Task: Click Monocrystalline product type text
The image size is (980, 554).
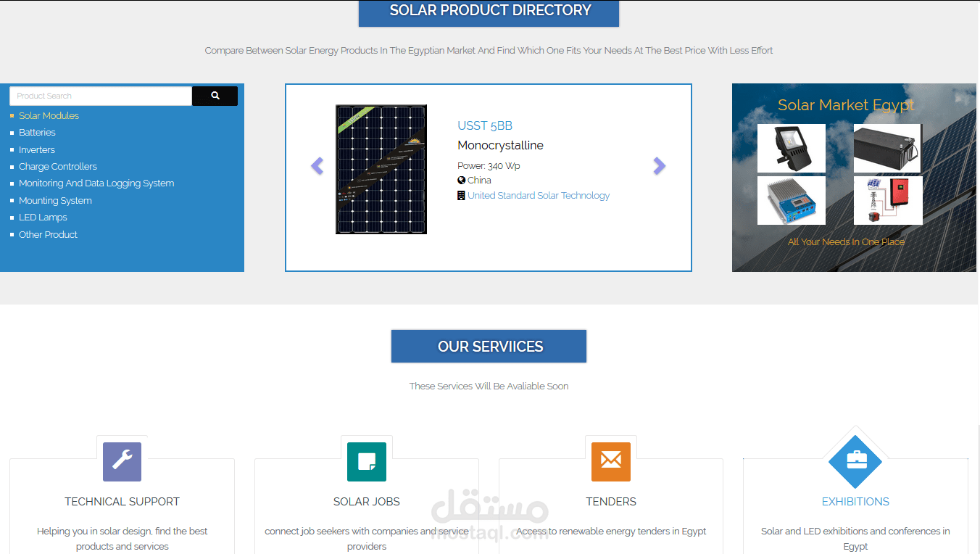Action: pyautogui.click(x=500, y=146)
